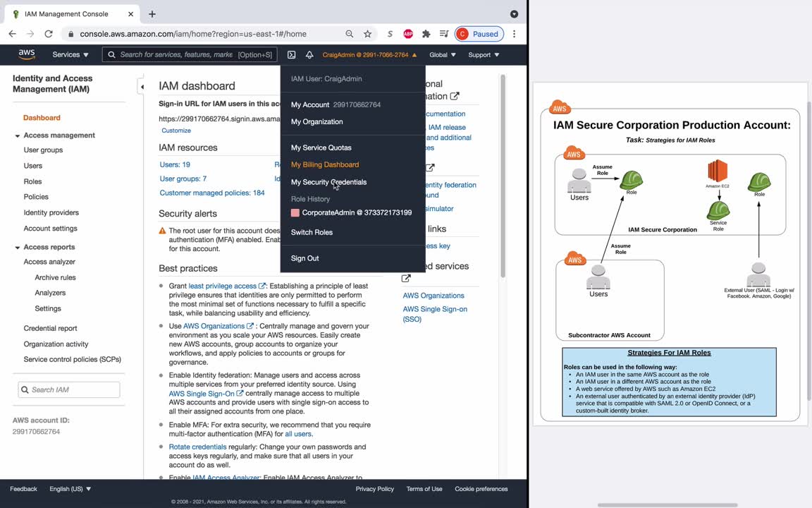
Task: Click the Search IAM input field
Action: pos(69,389)
